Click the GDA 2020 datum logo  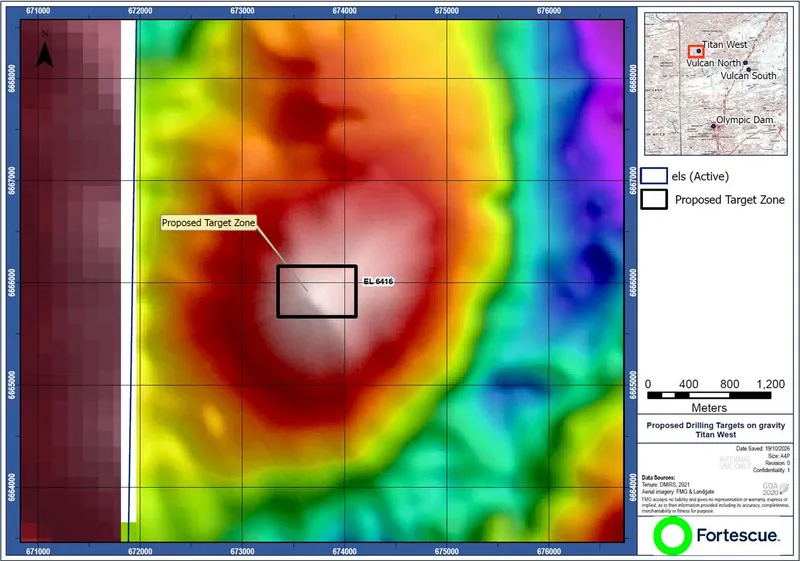tap(776, 488)
